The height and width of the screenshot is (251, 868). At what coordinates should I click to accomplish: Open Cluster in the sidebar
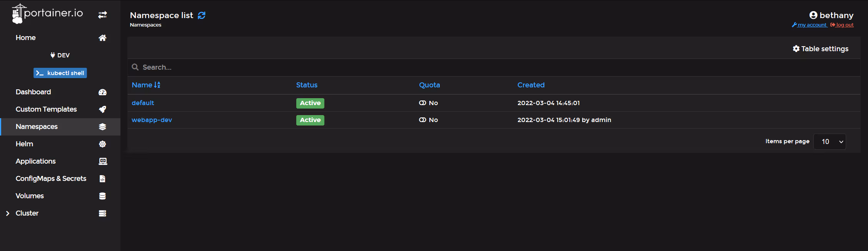[27, 213]
